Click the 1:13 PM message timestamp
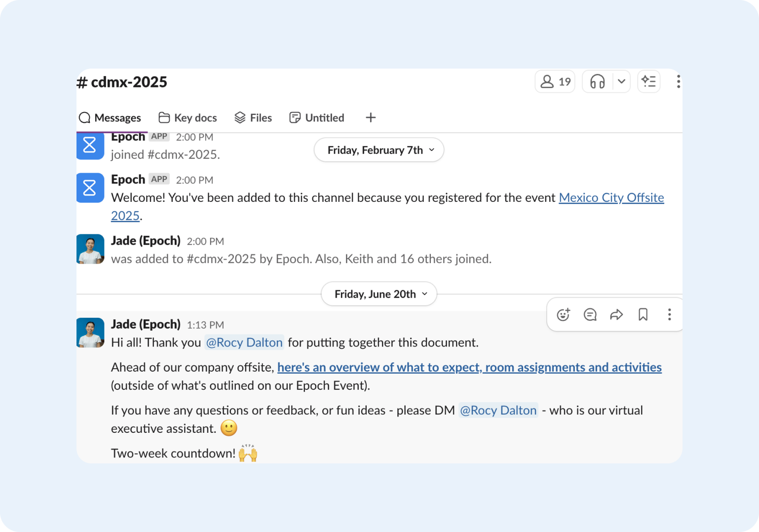Image resolution: width=759 pixels, height=532 pixels. [x=205, y=325]
